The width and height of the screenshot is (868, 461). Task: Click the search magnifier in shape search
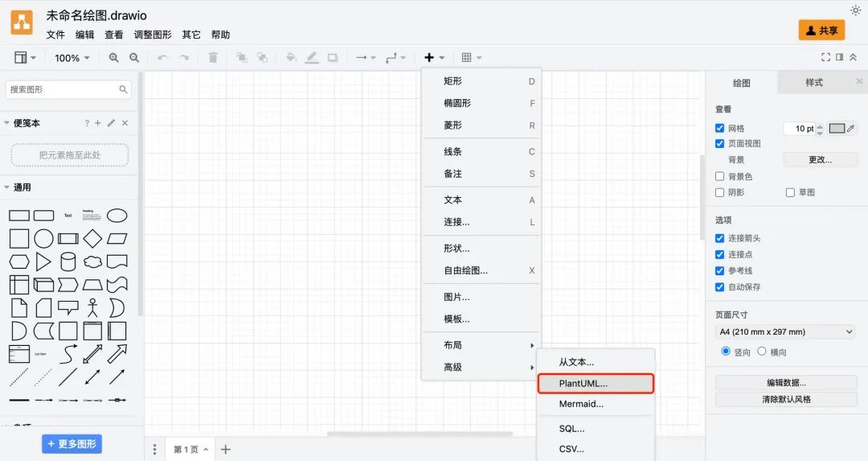123,89
